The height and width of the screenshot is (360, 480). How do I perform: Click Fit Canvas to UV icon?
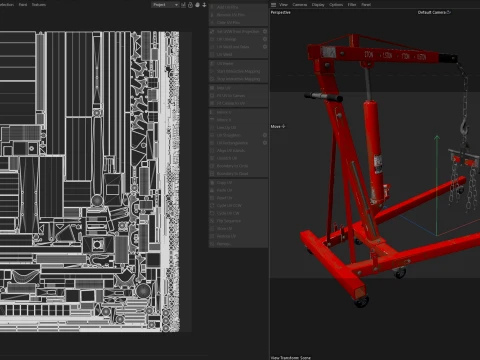(212, 103)
